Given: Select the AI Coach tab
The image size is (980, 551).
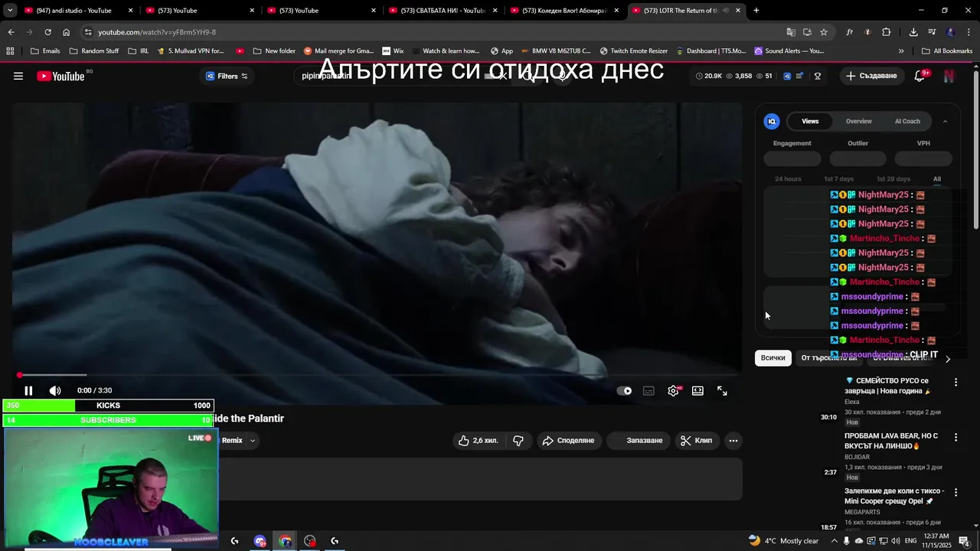Looking at the screenshot, I should coord(907,121).
